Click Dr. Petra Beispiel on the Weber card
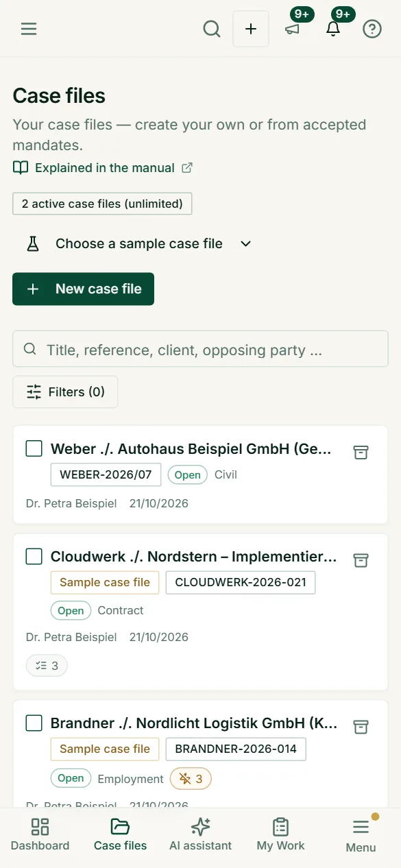This screenshot has height=868, width=401. pos(71,503)
